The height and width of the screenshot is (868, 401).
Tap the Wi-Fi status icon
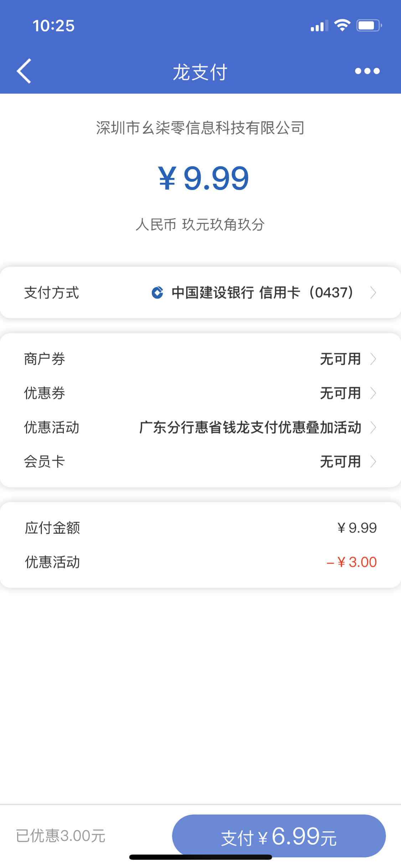point(342,25)
